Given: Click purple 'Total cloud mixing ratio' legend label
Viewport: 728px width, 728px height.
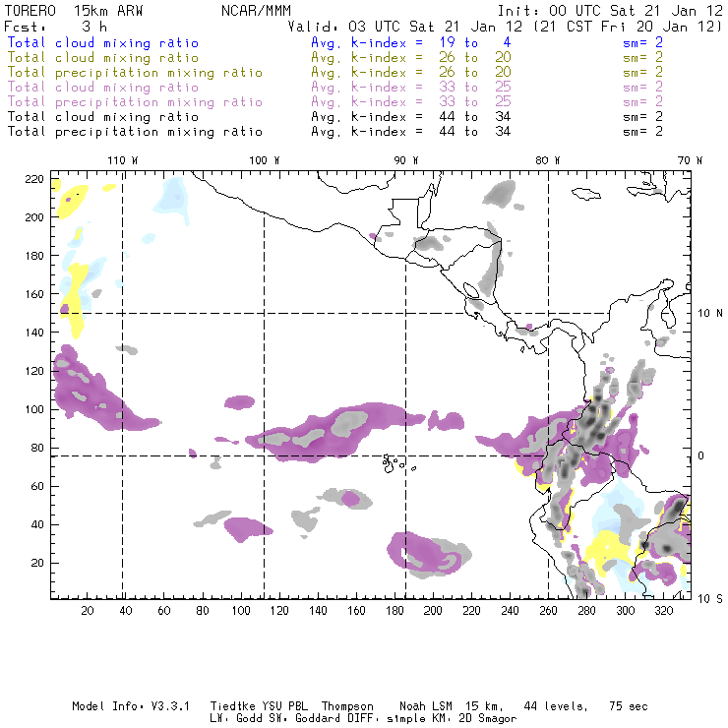Looking at the screenshot, I should click(103, 88).
